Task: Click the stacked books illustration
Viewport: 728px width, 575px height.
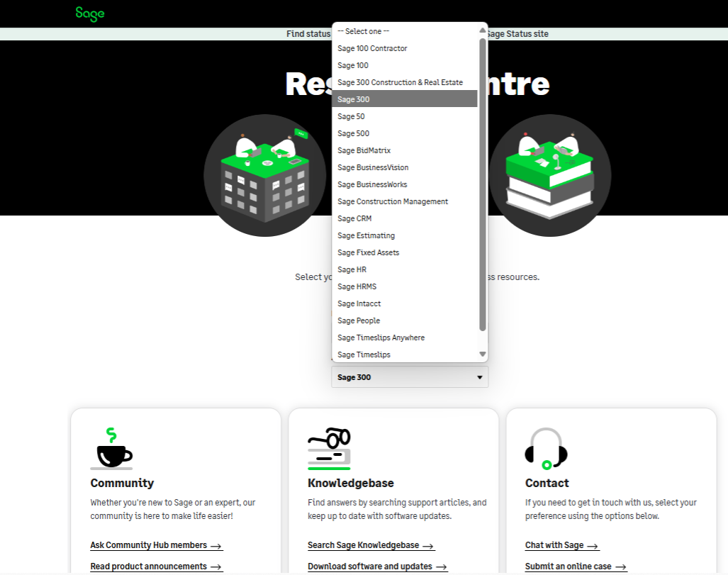Action: pos(549,176)
